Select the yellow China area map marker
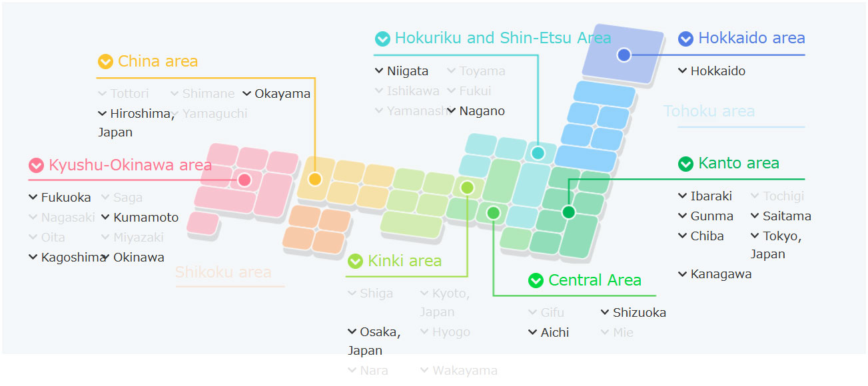This screenshot has width=868, height=386. [315, 179]
